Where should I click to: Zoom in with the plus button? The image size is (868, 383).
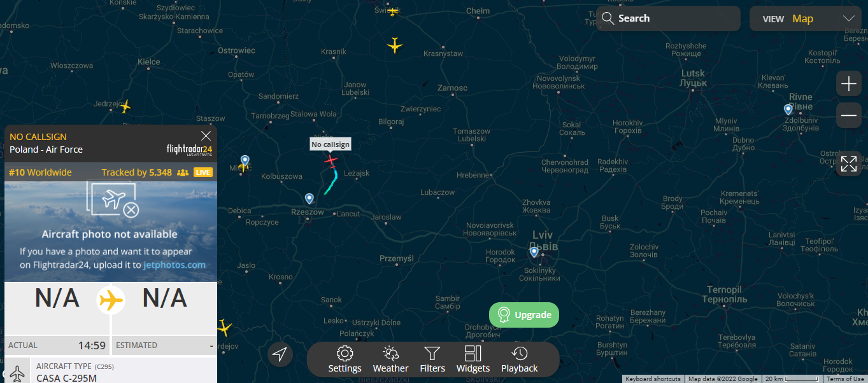click(x=849, y=83)
